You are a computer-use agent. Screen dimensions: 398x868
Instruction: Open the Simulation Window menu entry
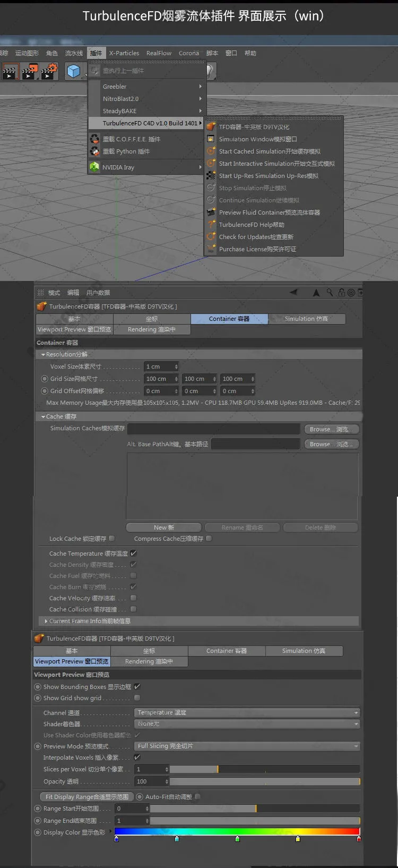coord(258,139)
